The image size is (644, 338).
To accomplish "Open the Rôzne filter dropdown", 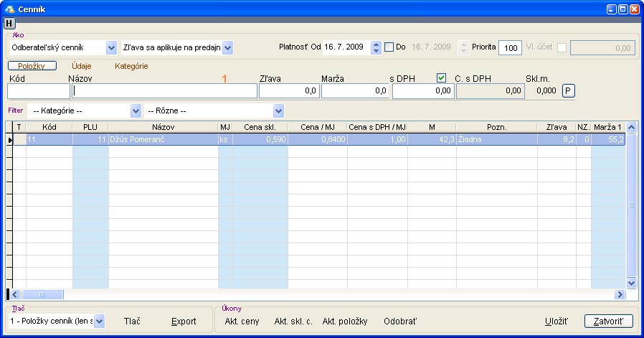I will [x=278, y=111].
